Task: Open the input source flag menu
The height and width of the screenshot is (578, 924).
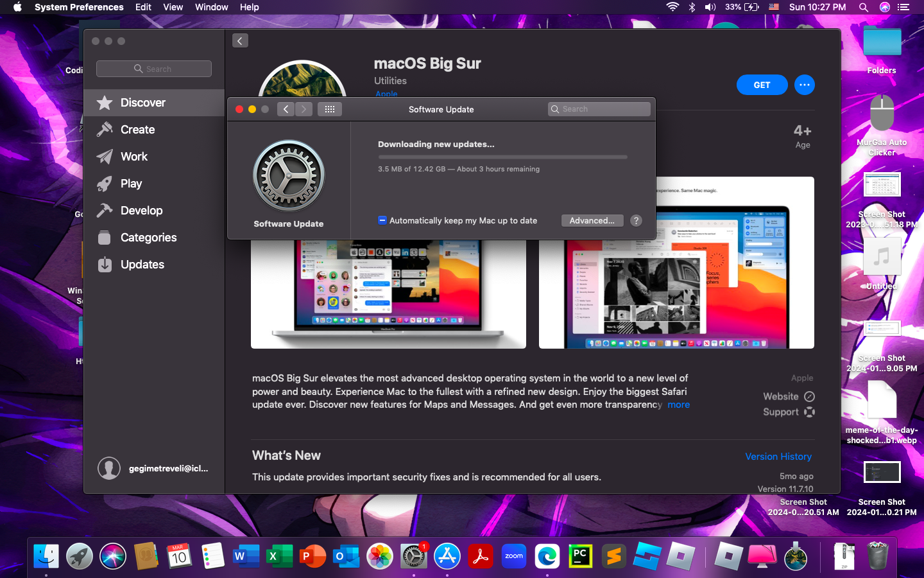Action: [x=774, y=7]
